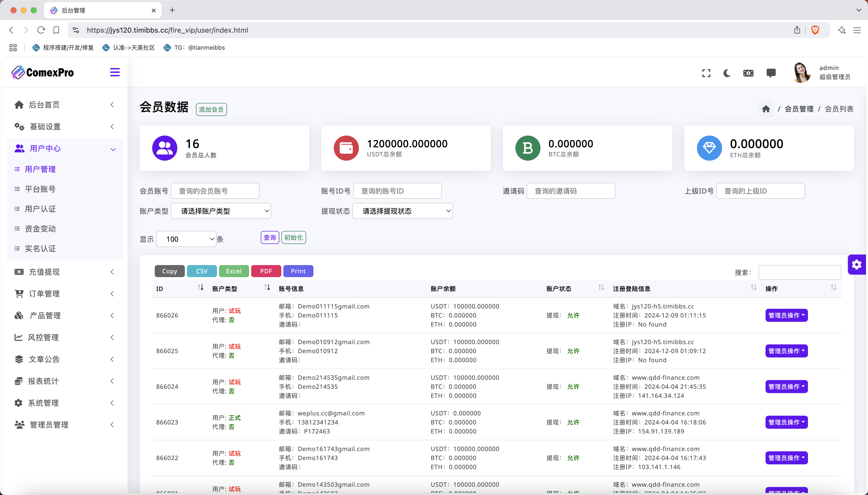This screenshot has height=495, width=868.
Task: Enter fullscreen mode via header icon
Action: coord(706,73)
